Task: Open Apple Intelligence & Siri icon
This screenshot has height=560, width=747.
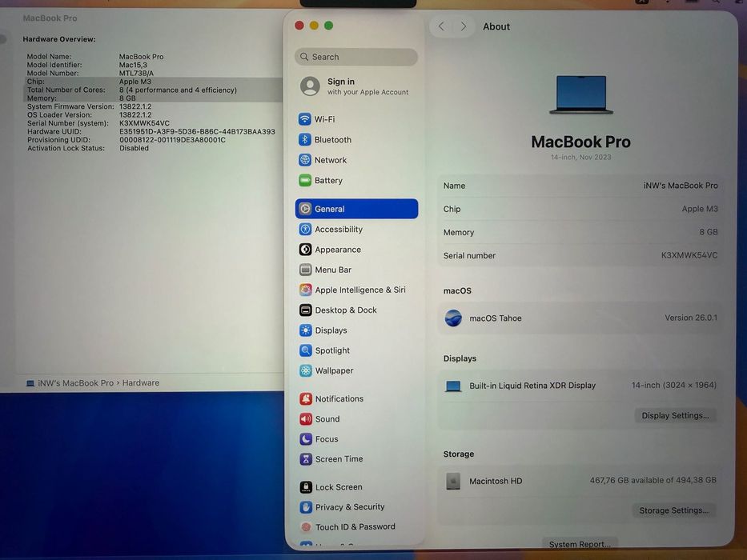Action: [x=305, y=290]
